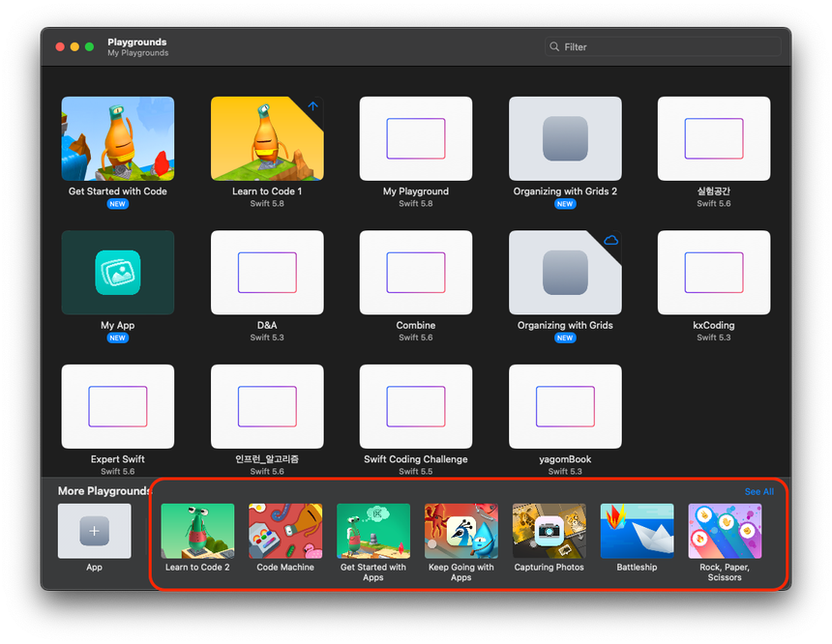Screen dimensions: 832x644
Task: Click the Battleship label
Action: click(637, 567)
